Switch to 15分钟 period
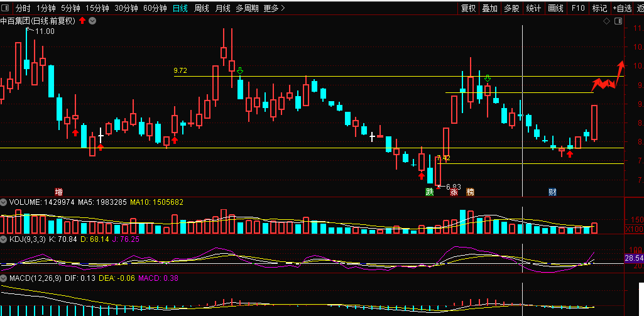644x316 pixels. pos(97,8)
